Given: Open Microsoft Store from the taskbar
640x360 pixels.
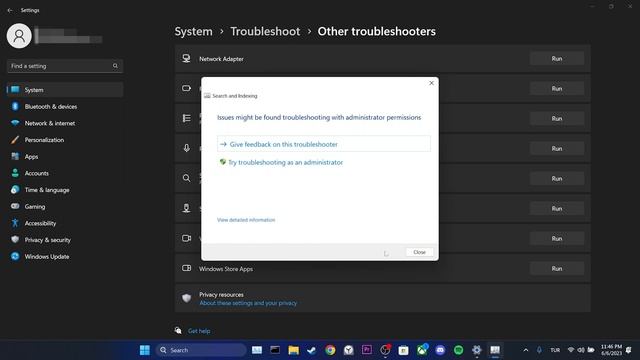Looking at the screenshot, I should point(403,350).
